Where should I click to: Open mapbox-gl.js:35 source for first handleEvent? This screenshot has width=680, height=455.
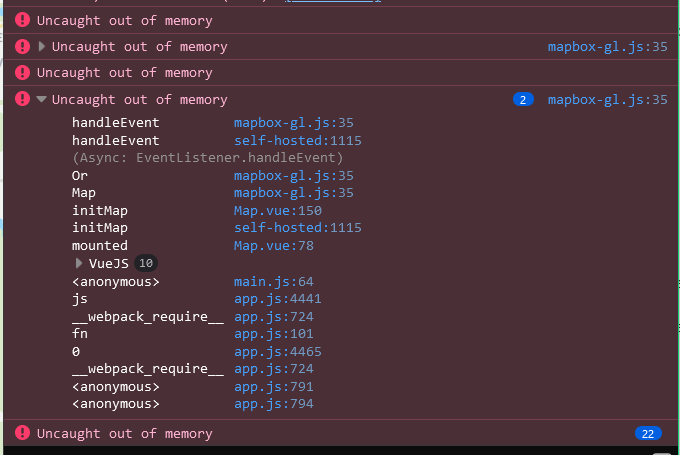point(294,123)
